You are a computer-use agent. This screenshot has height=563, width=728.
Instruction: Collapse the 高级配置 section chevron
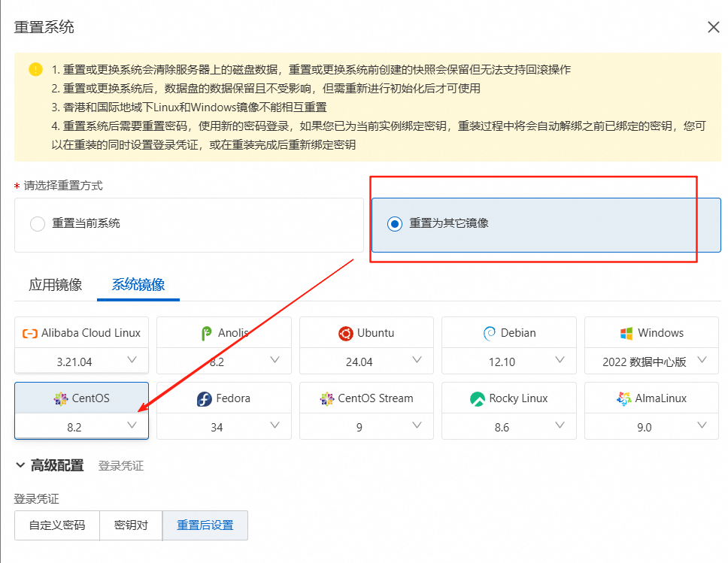tap(20, 465)
